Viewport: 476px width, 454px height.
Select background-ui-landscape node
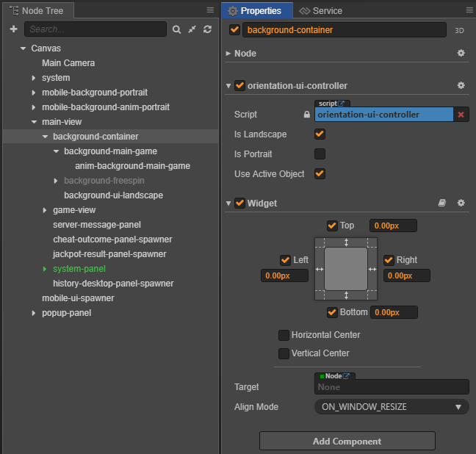[x=114, y=195]
